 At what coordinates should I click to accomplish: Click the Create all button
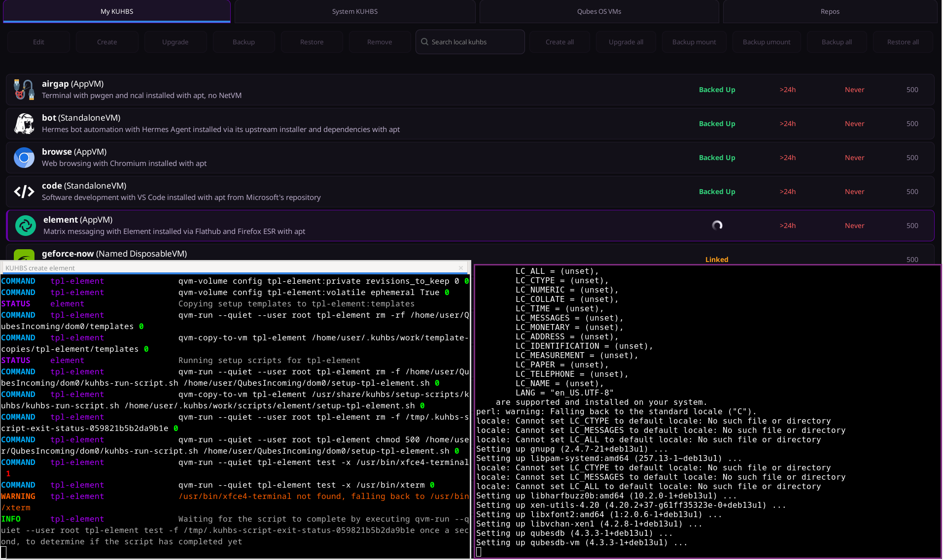click(x=559, y=42)
